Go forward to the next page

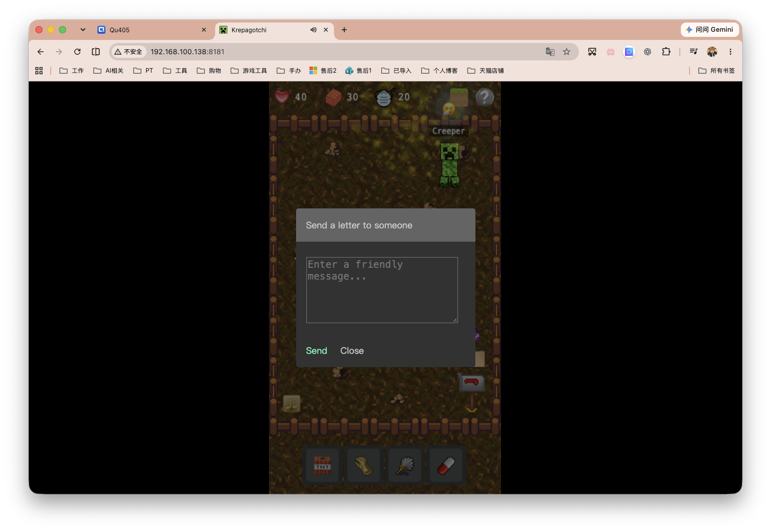[59, 52]
